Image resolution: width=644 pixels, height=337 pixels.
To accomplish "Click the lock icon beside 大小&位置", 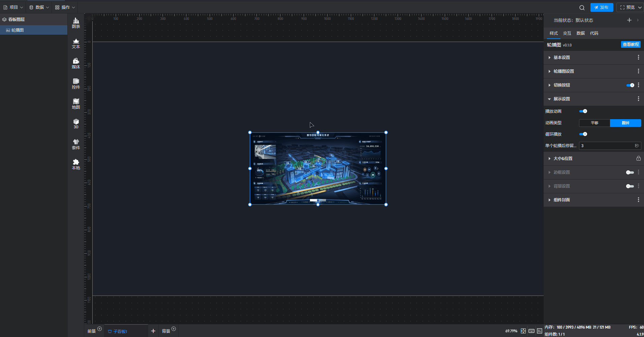I will tap(638, 158).
